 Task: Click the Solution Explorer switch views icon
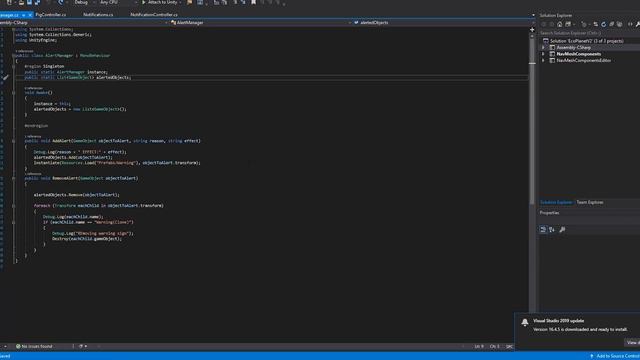tap(569, 24)
